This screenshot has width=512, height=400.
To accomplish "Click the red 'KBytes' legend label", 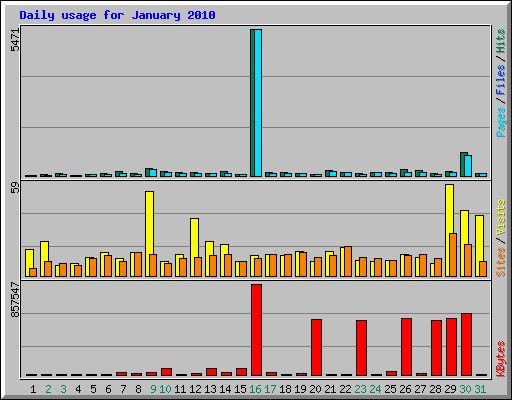I will click(501, 359).
